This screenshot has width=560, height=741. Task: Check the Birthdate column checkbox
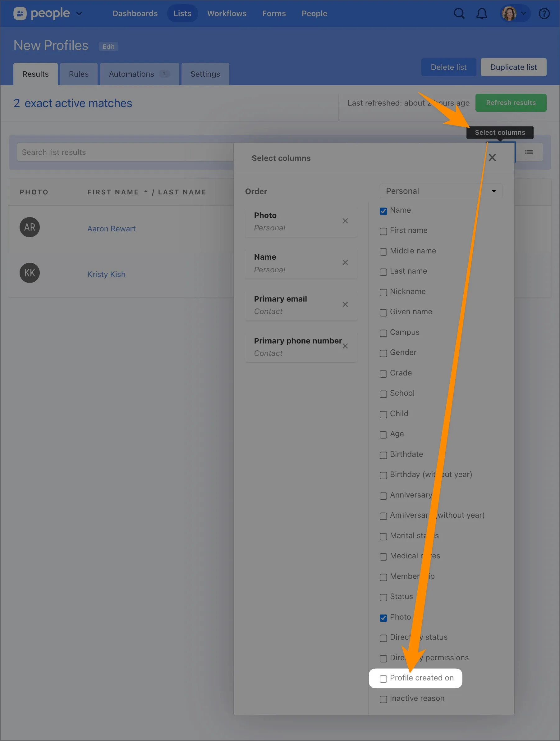tap(383, 455)
